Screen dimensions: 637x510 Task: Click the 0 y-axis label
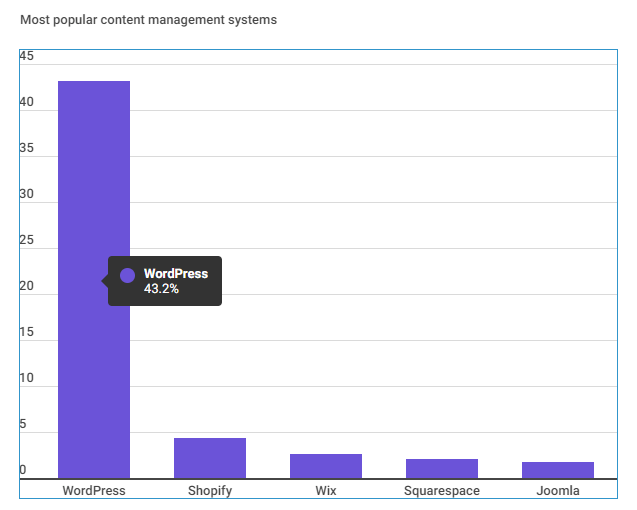point(23,470)
